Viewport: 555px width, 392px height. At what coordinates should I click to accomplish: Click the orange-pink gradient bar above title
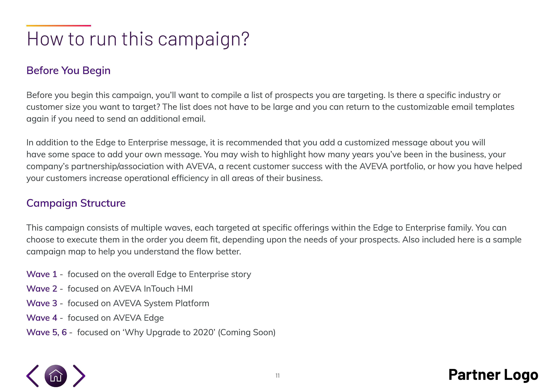coord(59,25)
